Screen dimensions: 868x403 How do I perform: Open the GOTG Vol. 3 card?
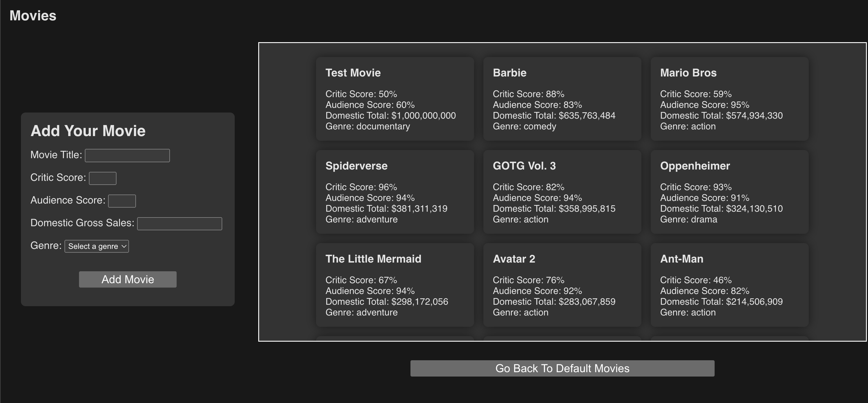pyautogui.click(x=562, y=192)
